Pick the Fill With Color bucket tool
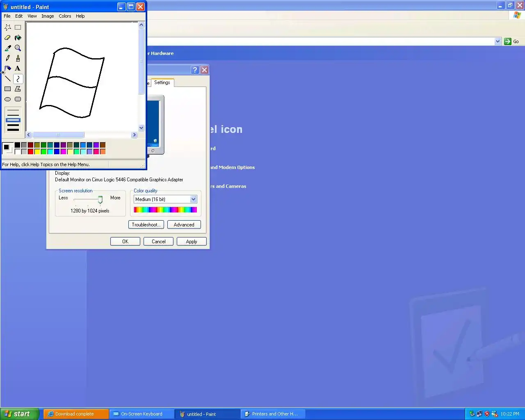Image resolution: width=525 pixels, height=420 pixels. 18,38
